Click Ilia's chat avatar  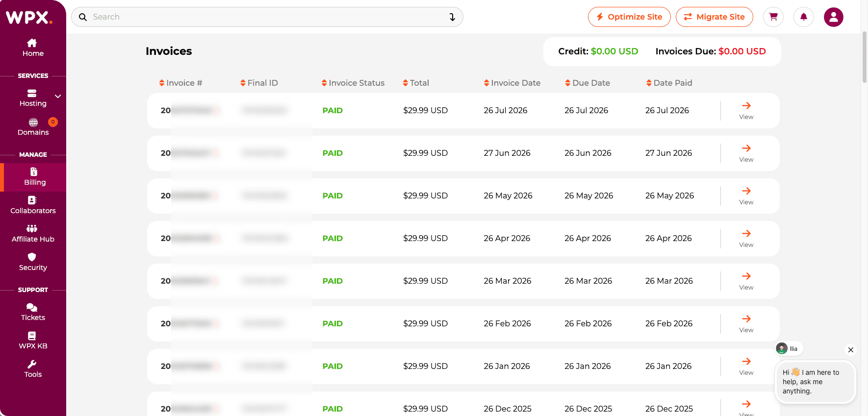782,349
